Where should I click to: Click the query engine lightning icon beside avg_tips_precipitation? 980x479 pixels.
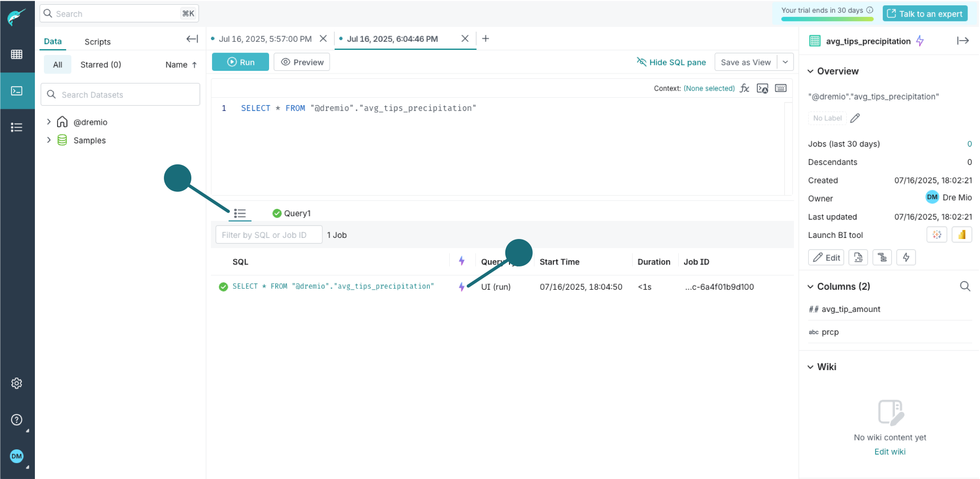tap(920, 41)
